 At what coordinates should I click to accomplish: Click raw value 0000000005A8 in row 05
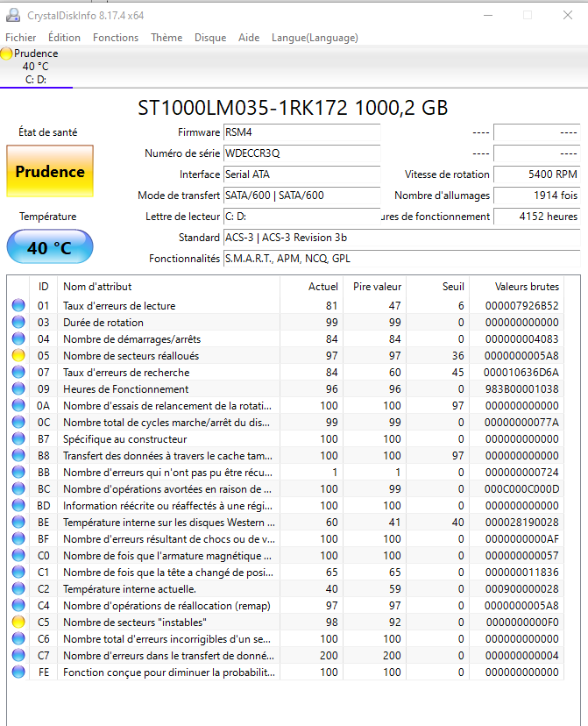coord(521,356)
